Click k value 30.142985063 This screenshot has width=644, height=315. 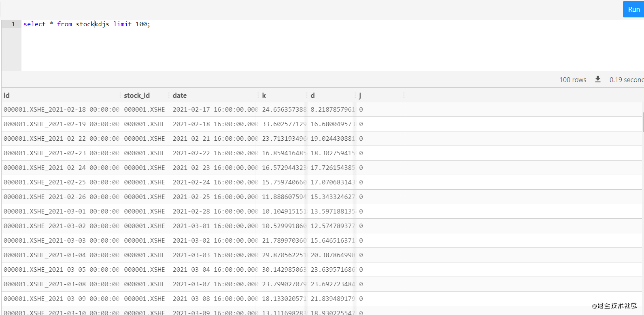point(284,270)
